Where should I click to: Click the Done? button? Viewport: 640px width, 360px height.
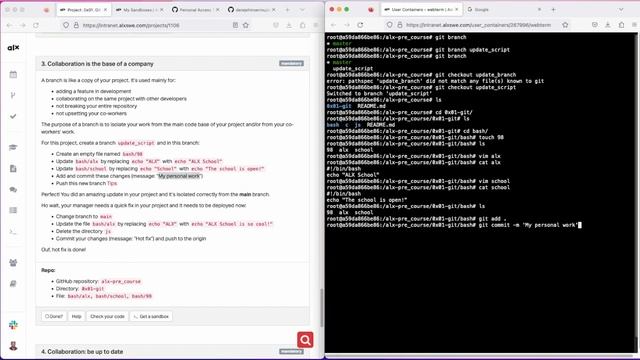53,316
